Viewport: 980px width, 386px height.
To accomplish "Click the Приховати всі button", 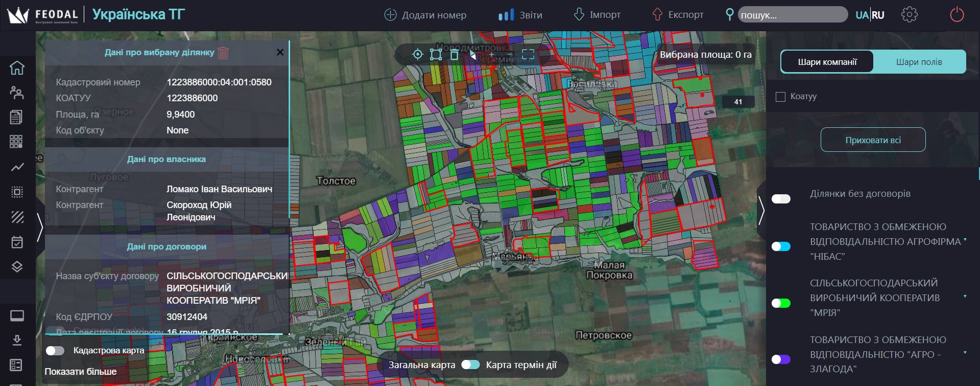I will 873,140.
